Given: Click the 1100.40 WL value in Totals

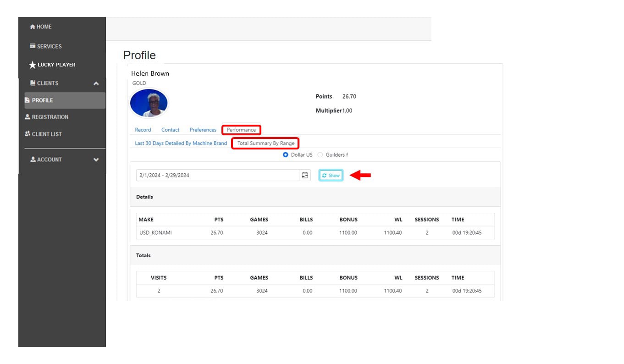Looking at the screenshot, I should point(393,291).
